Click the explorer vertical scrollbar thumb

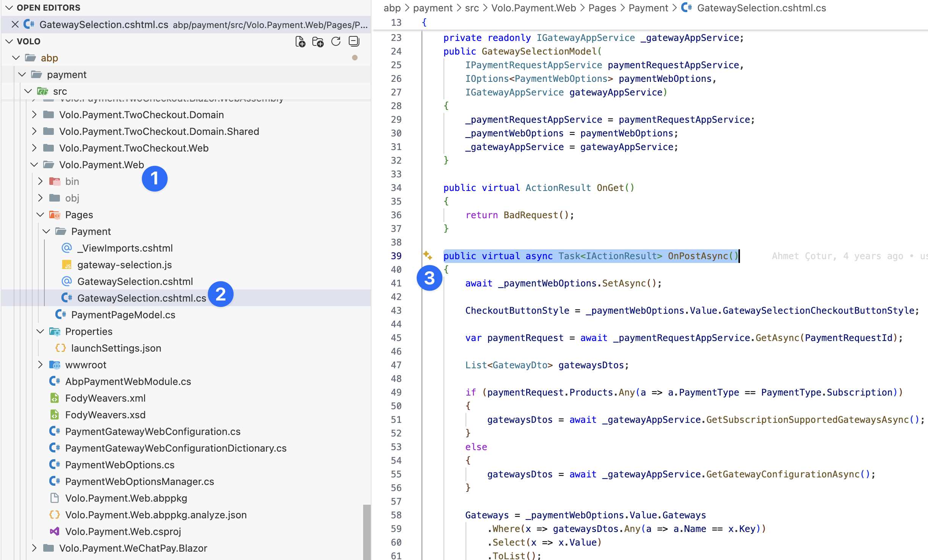pyautogui.click(x=366, y=532)
